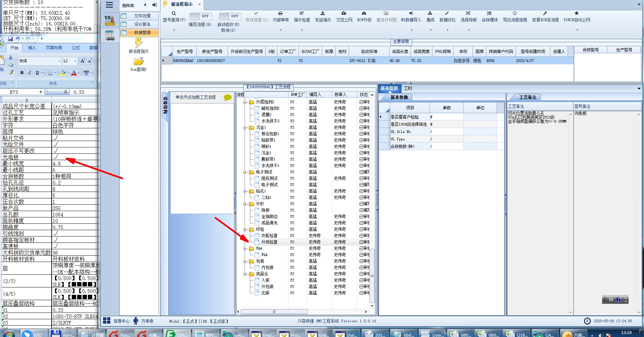Switch to the 基本信息 tab
The height and width of the screenshot is (337, 644).
click(x=389, y=88)
